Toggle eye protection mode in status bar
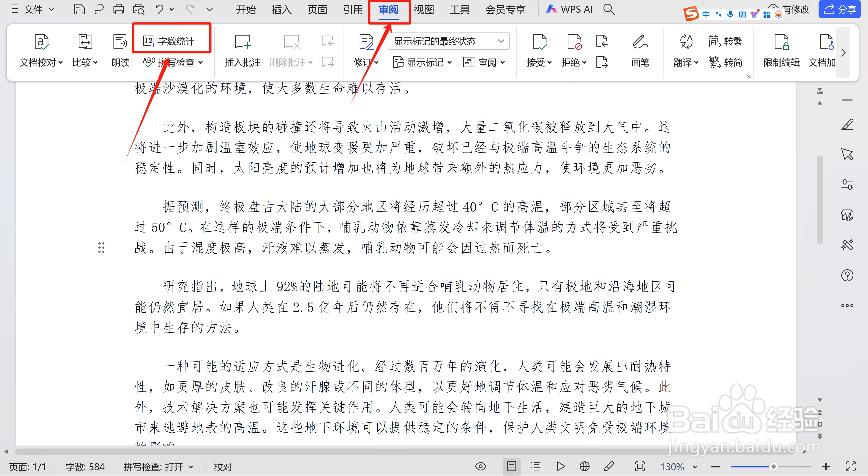This screenshot has width=868, height=476. (481, 467)
